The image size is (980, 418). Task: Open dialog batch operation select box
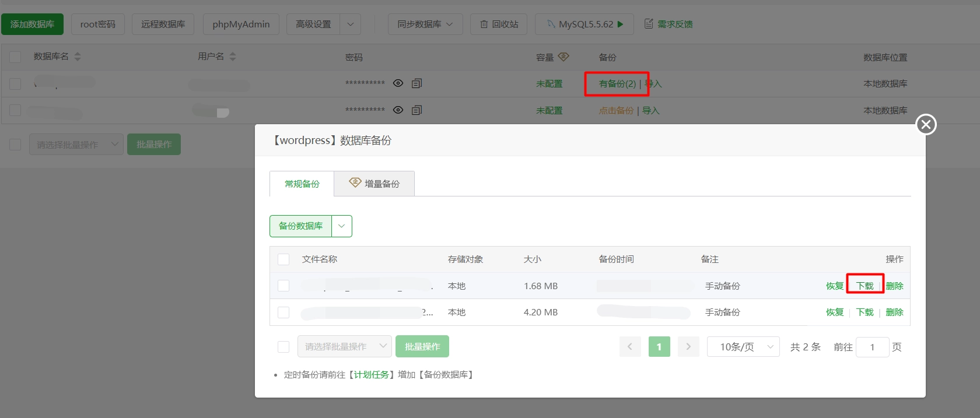pos(345,346)
